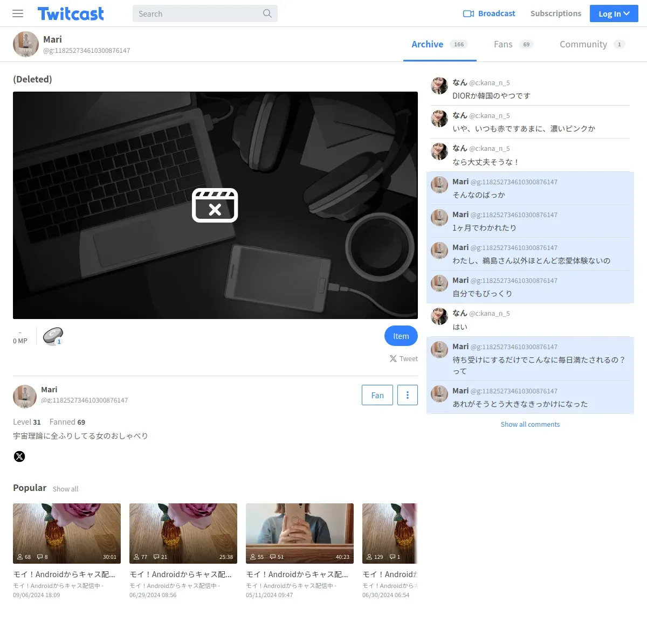Open the hamburger menu icon
The image size is (647, 644).
(18, 13)
